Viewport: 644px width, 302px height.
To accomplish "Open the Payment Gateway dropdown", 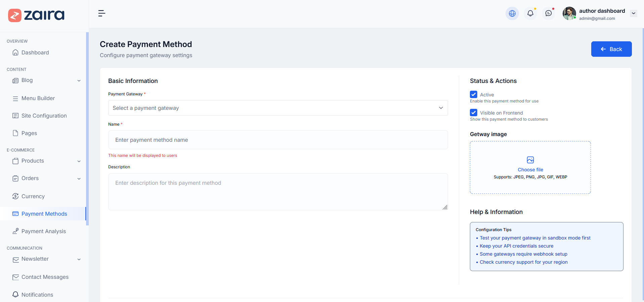I will pyautogui.click(x=278, y=108).
